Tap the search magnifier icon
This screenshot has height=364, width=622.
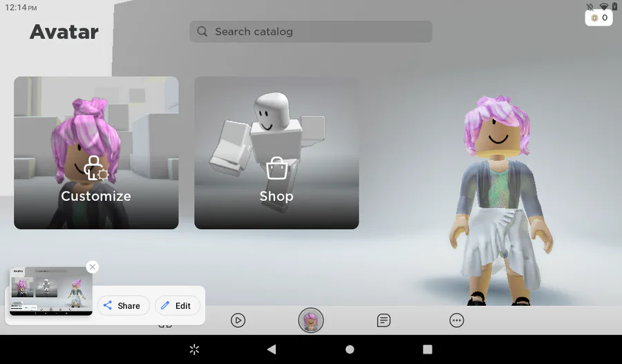(202, 32)
